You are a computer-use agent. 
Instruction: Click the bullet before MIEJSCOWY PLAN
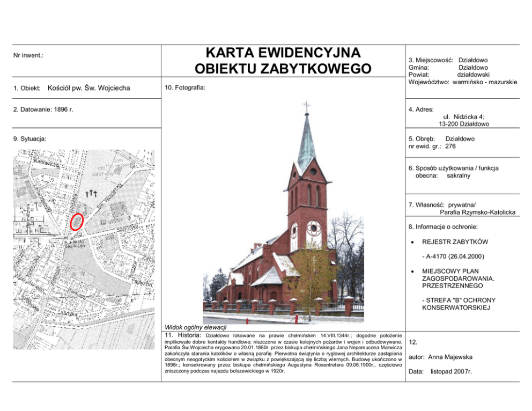click(411, 271)
